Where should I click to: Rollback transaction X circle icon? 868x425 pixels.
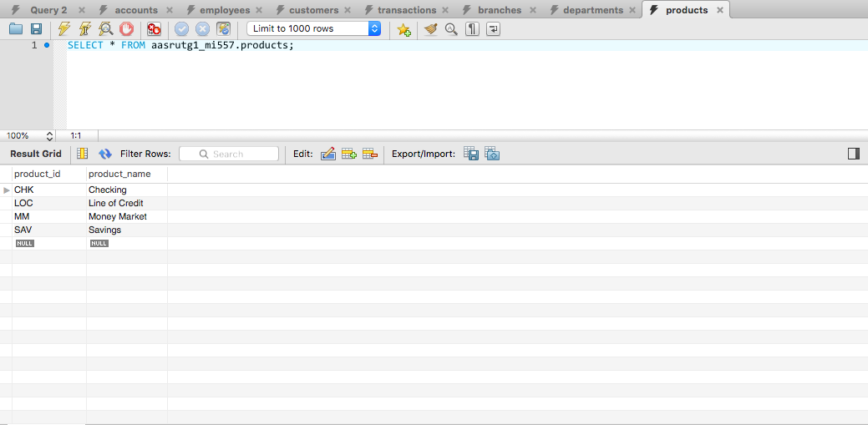203,28
